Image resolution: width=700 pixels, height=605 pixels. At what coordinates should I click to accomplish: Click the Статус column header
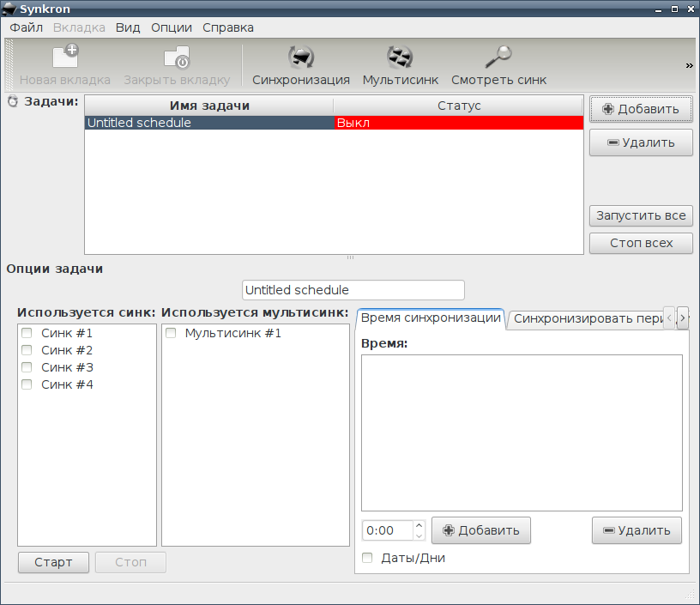458,106
